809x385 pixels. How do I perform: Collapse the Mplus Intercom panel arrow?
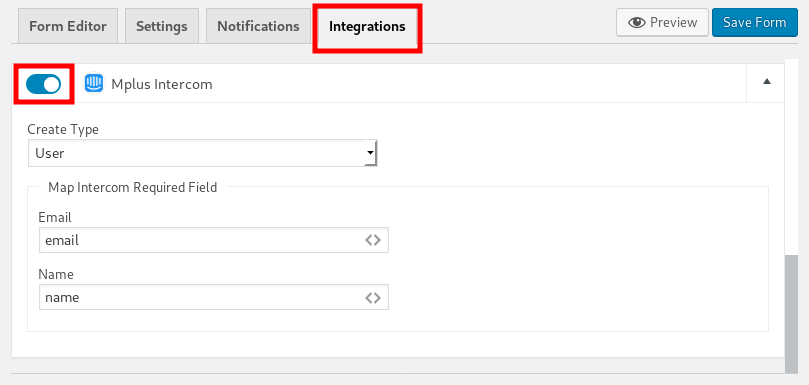(x=767, y=81)
